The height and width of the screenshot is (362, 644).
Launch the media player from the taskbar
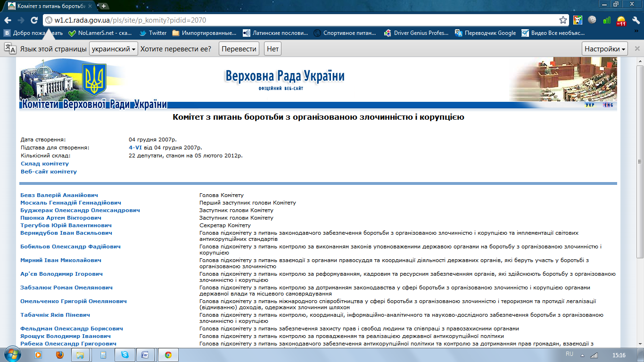point(39,355)
